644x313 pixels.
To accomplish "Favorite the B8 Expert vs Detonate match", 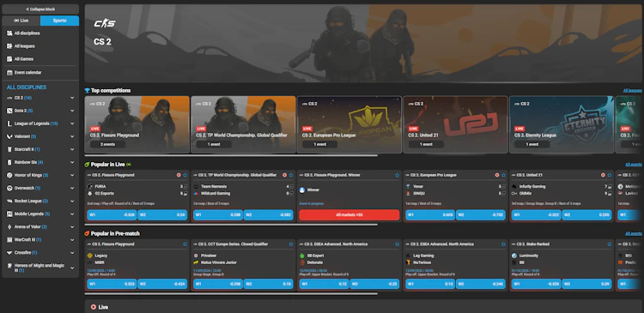I will pos(398,244).
